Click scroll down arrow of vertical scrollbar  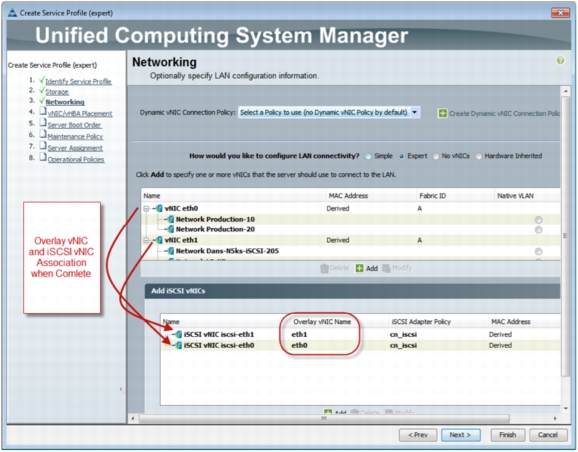pos(566,408)
